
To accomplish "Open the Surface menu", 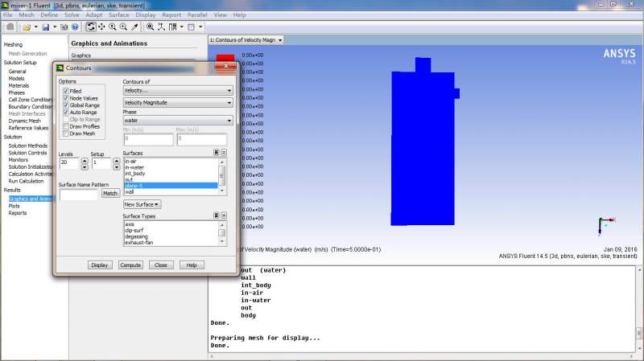I will click(118, 14).
